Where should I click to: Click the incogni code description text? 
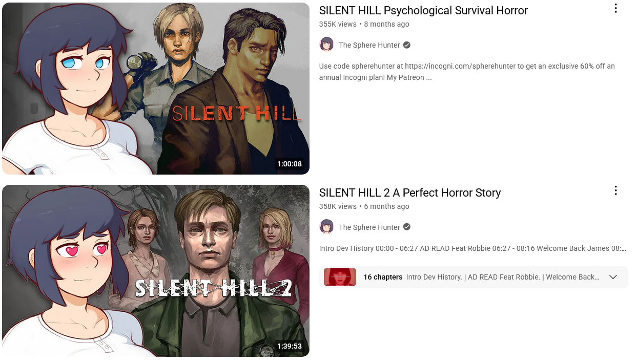pyautogui.click(x=467, y=72)
